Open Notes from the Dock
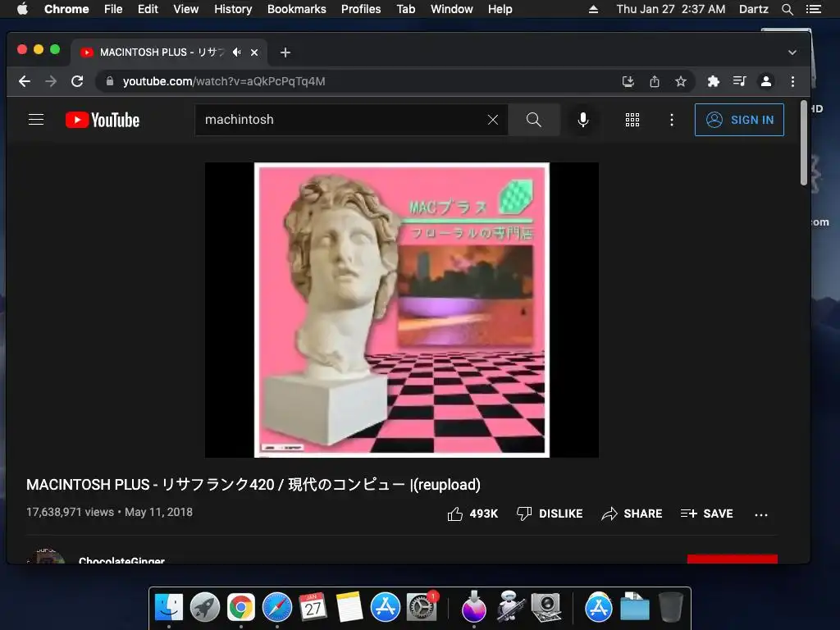 [x=349, y=608]
